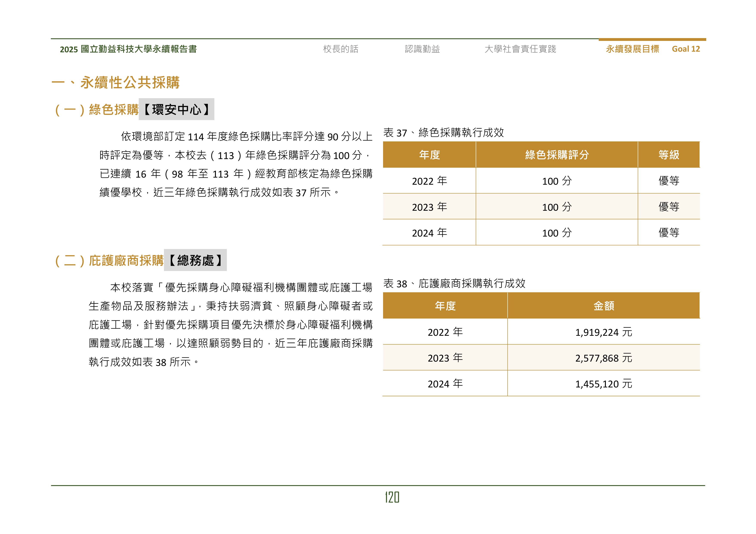Image resolution: width=756 pixels, height=534 pixels.
Task: Click the 【總務處】 highlighted tag
Action: pos(195,260)
